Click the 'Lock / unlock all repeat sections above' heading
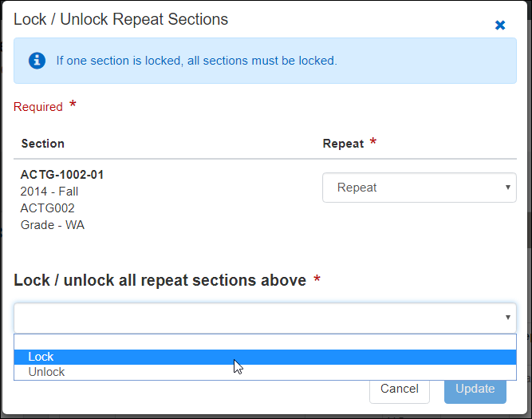The height and width of the screenshot is (419, 532). (160, 280)
